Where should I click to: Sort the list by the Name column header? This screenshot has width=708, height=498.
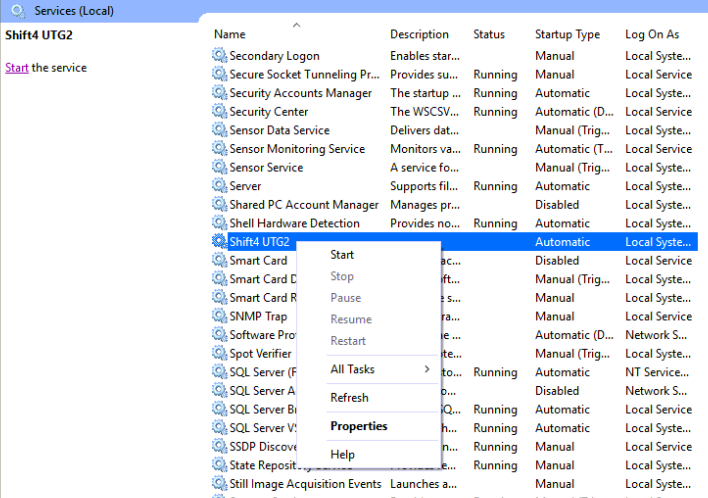(x=230, y=34)
